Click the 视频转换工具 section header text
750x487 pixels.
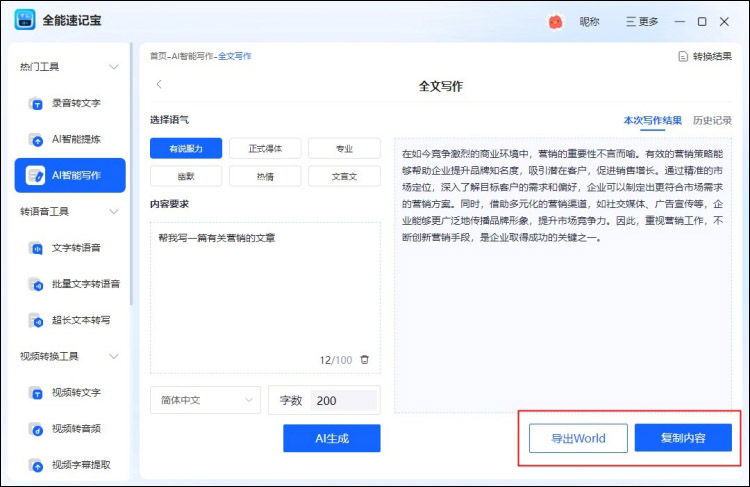point(49,356)
